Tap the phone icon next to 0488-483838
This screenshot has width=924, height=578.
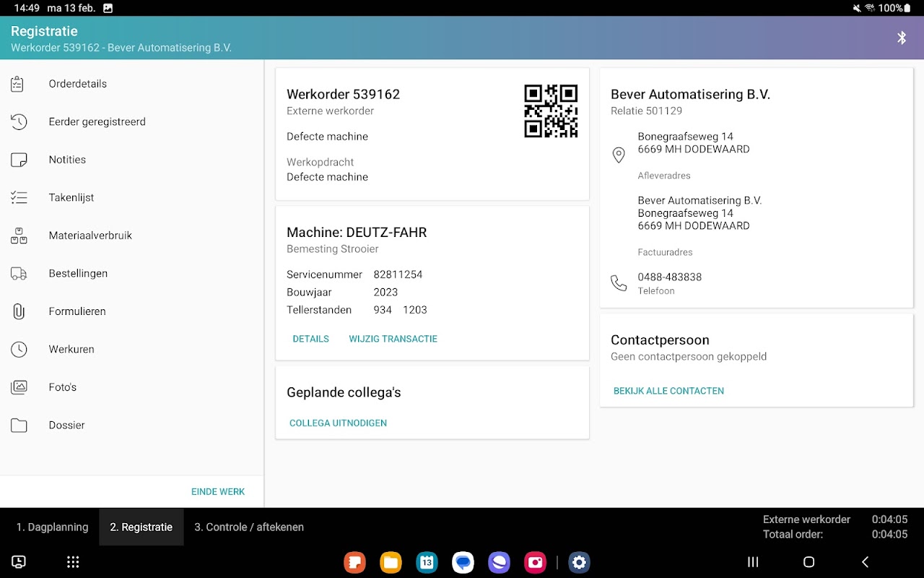(619, 283)
